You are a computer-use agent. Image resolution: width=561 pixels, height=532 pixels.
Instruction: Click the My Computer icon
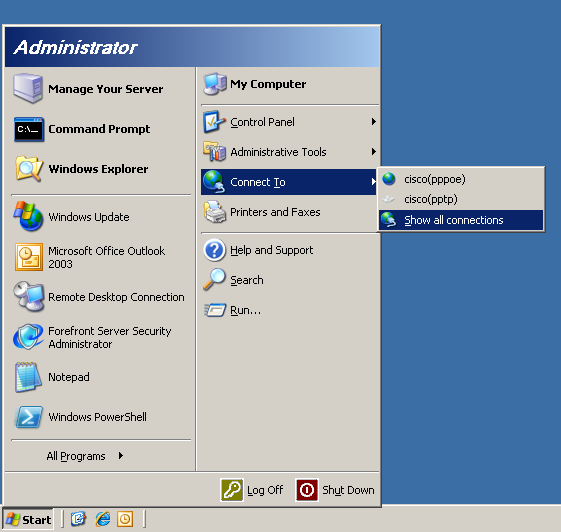tap(215, 84)
